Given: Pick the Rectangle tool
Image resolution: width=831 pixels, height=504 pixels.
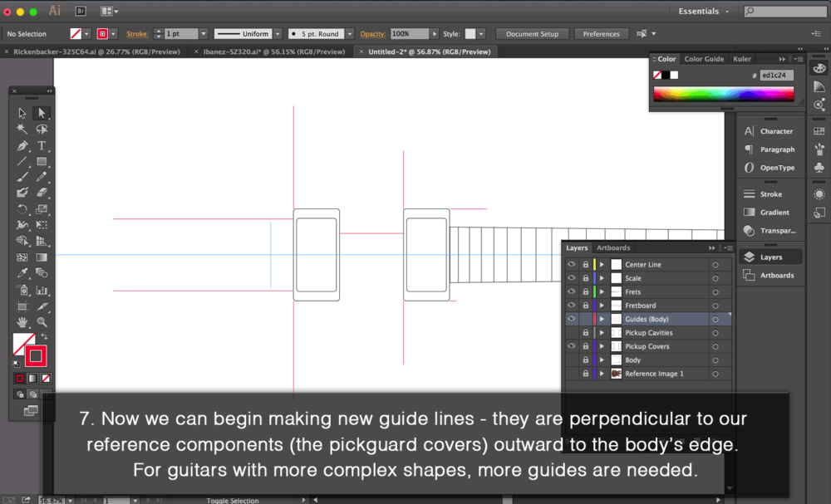Looking at the screenshot, I should (x=42, y=161).
